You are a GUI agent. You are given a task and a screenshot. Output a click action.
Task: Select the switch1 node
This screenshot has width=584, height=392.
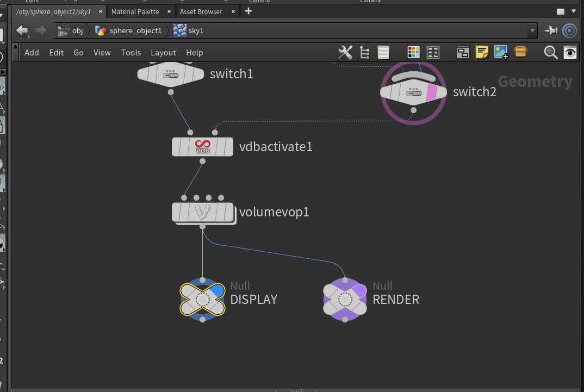tap(171, 74)
